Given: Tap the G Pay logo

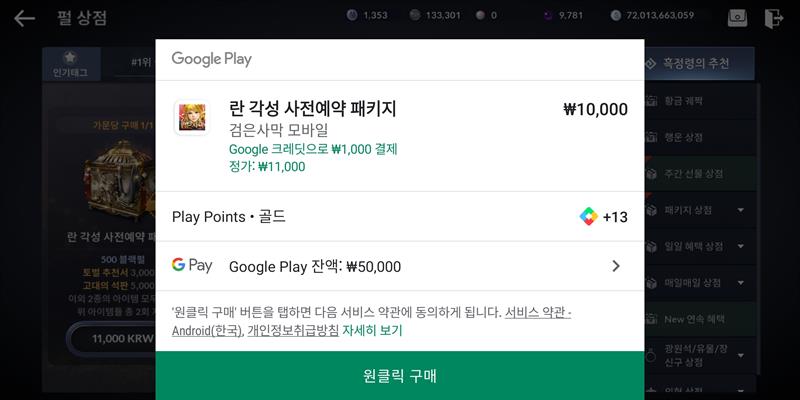Looking at the screenshot, I should (192, 265).
